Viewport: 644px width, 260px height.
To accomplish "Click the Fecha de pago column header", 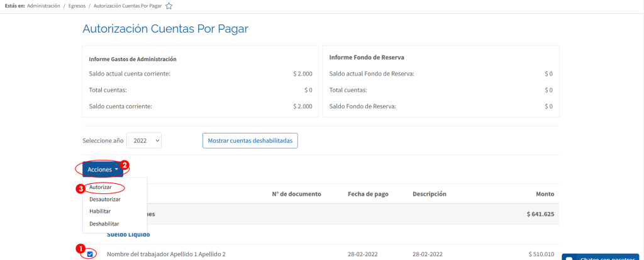I will [368, 194].
